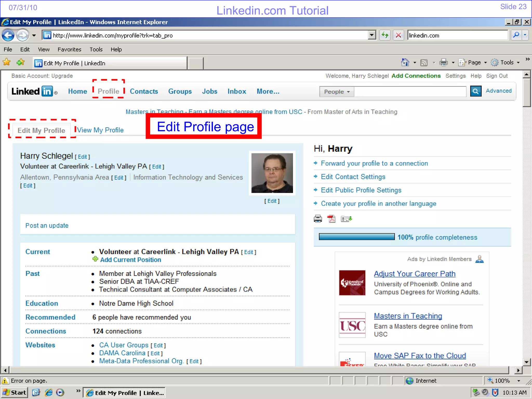Click the printer icon under Hi, Harry
The height and width of the screenshot is (399, 532).
[318, 219]
